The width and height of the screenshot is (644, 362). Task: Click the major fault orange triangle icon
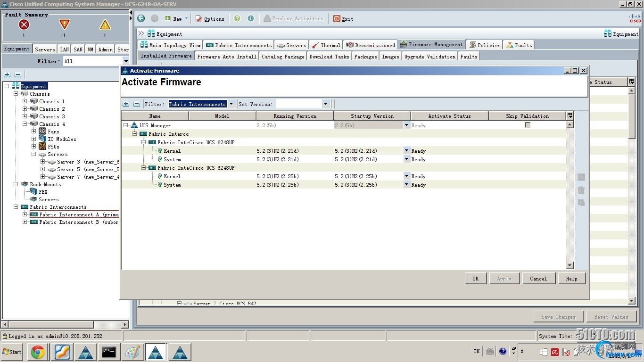tap(65, 25)
